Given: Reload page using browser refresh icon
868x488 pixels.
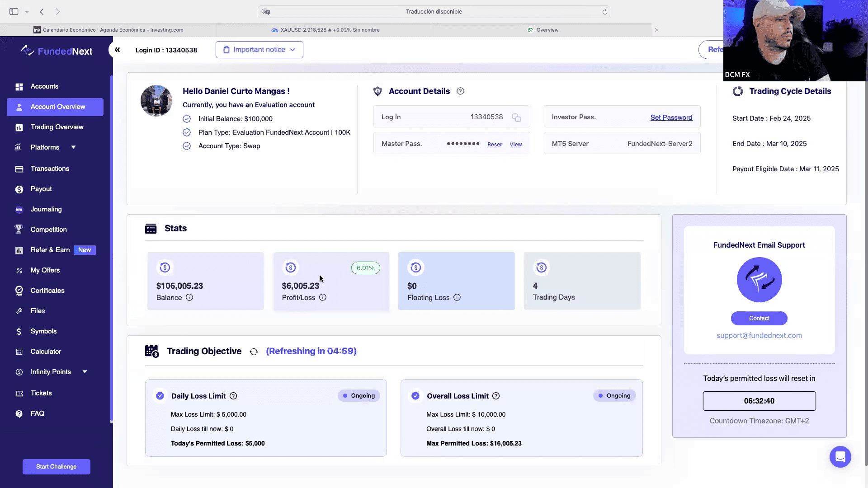Looking at the screenshot, I should pyautogui.click(x=605, y=12).
